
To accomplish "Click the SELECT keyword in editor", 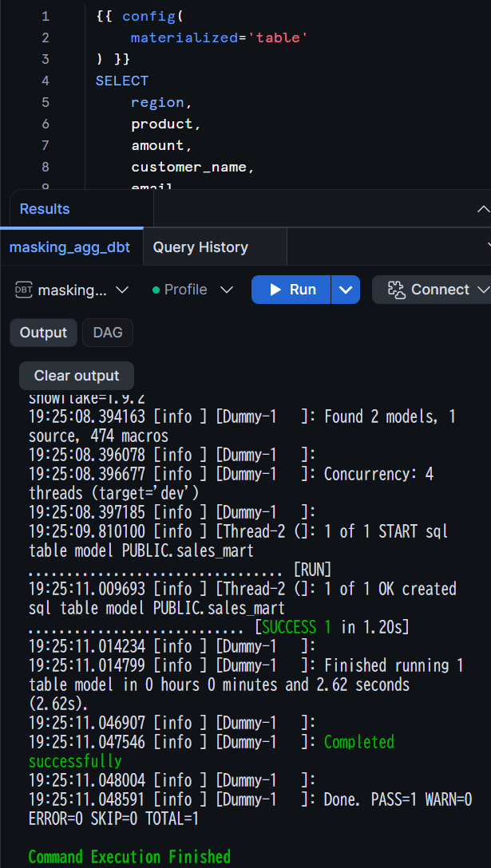I will tap(122, 81).
